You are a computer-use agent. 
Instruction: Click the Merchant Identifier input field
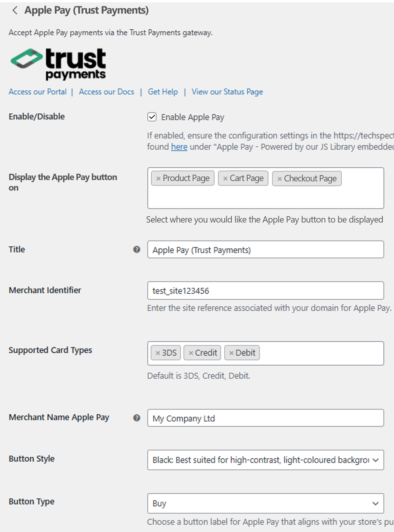265,290
